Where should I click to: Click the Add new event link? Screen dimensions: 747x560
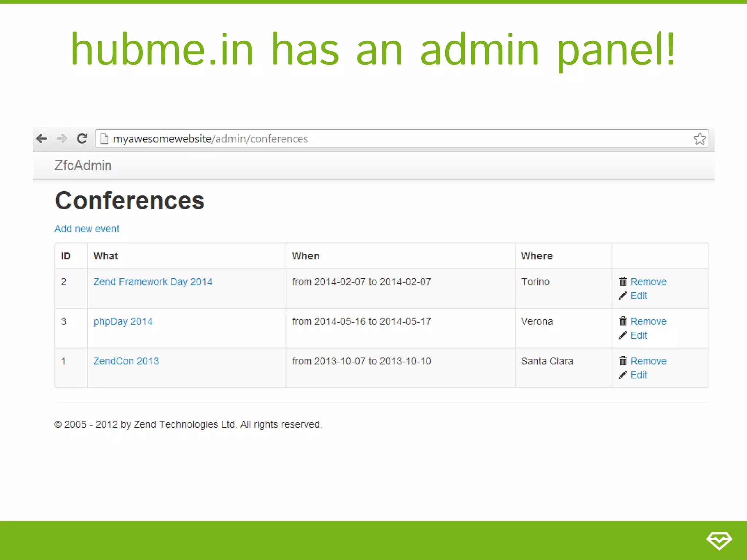pyautogui.click(x=87, y=229)
